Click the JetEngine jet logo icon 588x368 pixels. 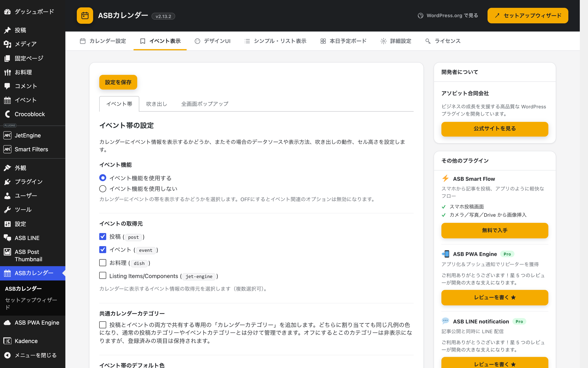click(7, 135)
